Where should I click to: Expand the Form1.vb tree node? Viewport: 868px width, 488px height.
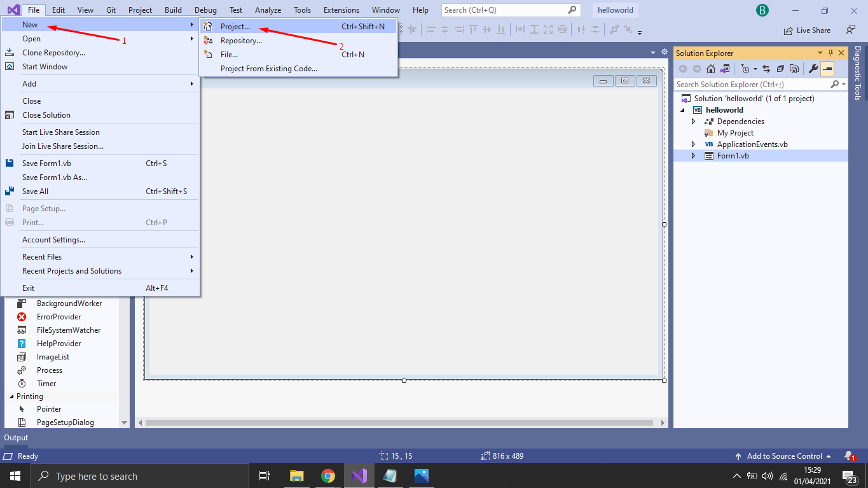coord(694,155)
